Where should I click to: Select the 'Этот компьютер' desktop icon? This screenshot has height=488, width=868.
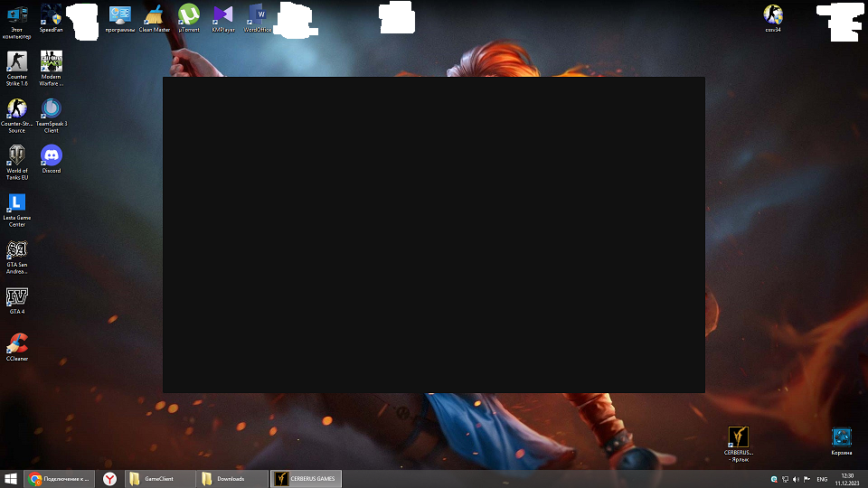pos(16,22)
